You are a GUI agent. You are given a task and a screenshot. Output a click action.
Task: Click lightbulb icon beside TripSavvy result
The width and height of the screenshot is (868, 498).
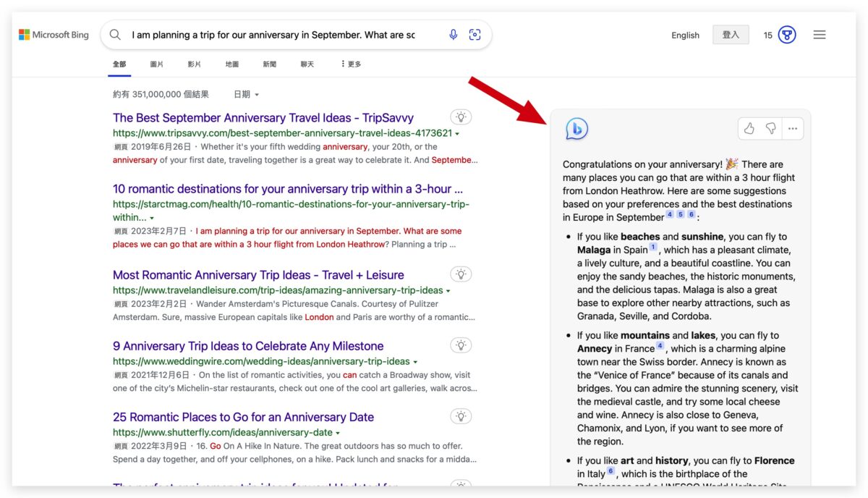[x=461, y=117]
